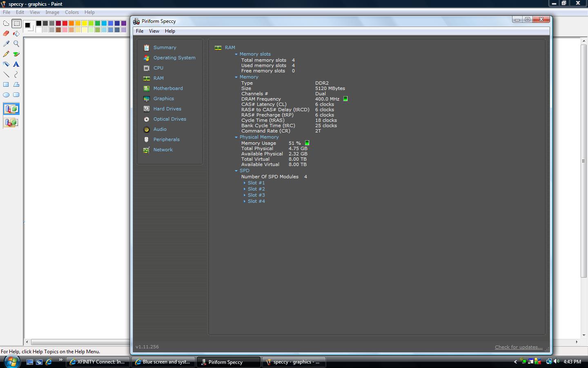Image resolution: width=588 pixels, height=368 pixels.
Task: Select the Magnifier tool in Paint
Action: [x=16, y=44]
